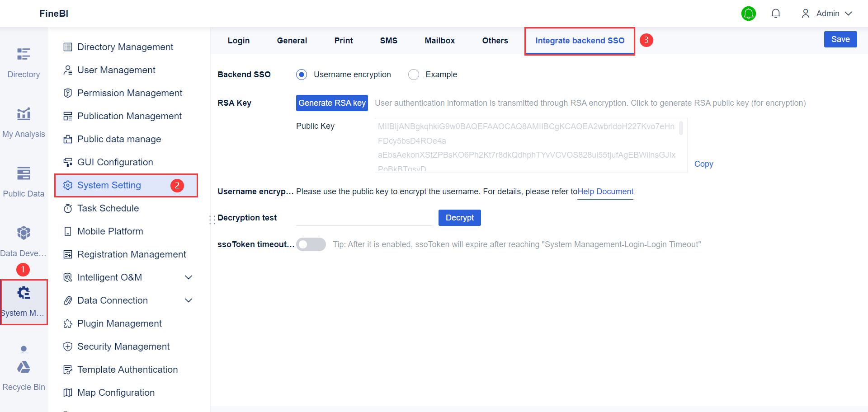Expand the Data Connection menu

tap(189, 300)
